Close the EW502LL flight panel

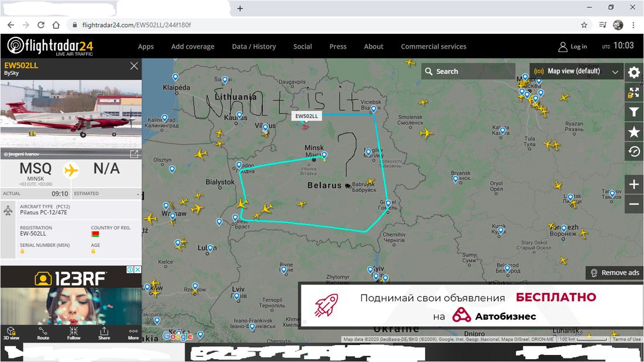pos(134,65)
